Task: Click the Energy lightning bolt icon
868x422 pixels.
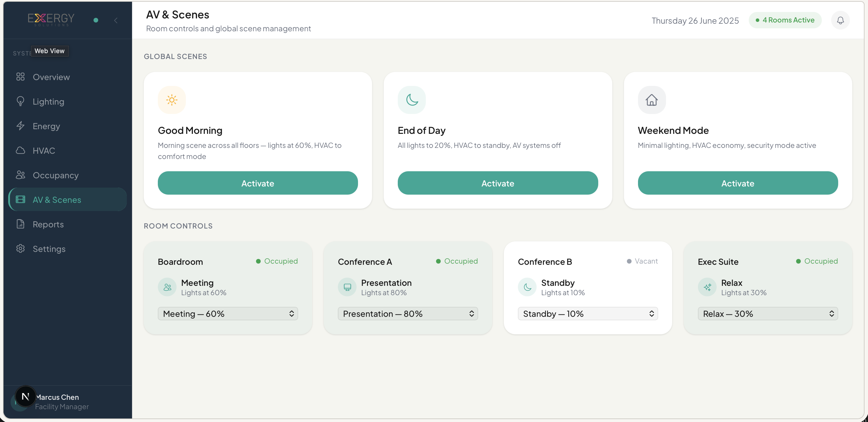Action: click(20, 126)
